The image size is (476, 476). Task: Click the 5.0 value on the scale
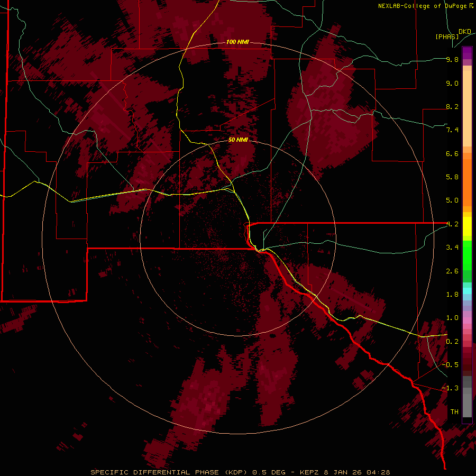pyautogui.click(x=452, y=200)
